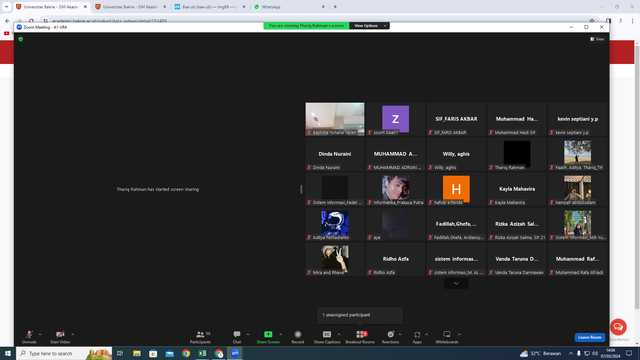The width and height of the screenshot is (640, 360).
Task: Change layout with the View button
Action: tap(597, 39)
